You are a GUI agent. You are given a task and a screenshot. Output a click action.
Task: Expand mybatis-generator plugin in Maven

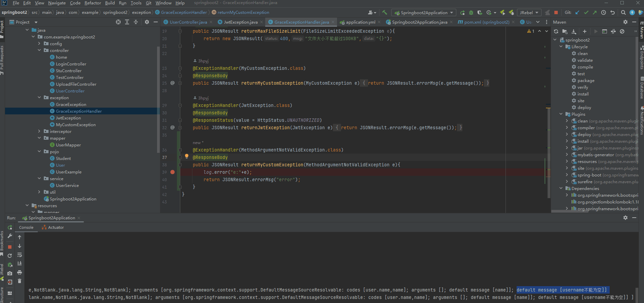pyautogui.click(x=567, y=155)
